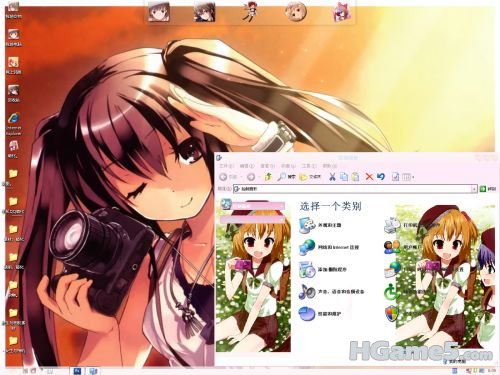Open Add or Remove Programs category icon

point(307,269)
